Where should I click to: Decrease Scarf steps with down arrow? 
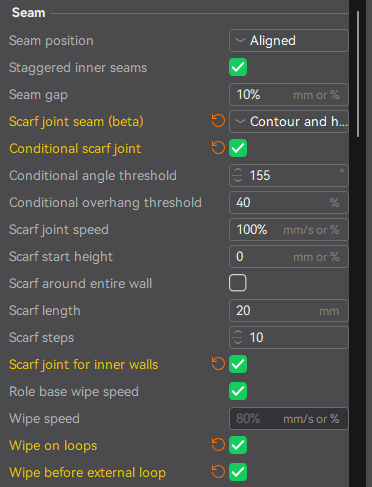(238, 342)
